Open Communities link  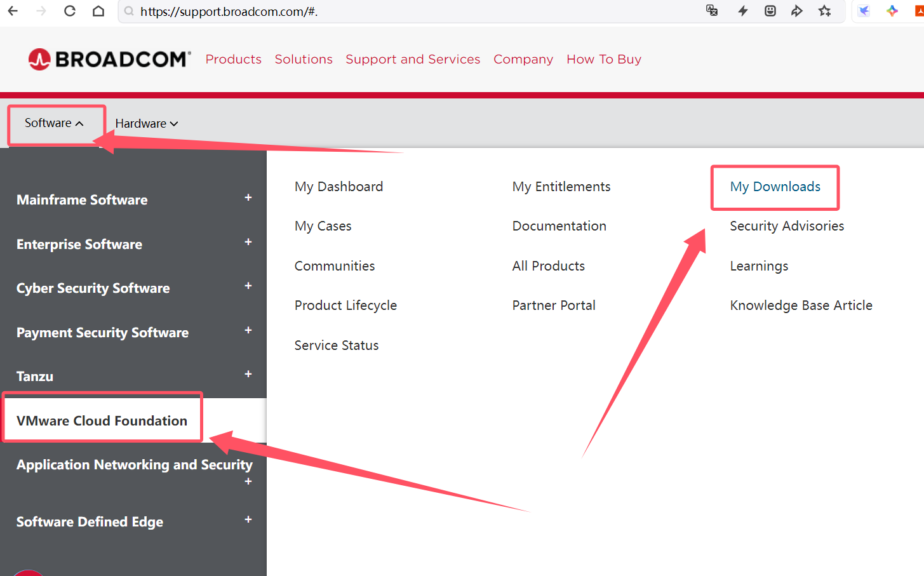(x=335, y=266)
